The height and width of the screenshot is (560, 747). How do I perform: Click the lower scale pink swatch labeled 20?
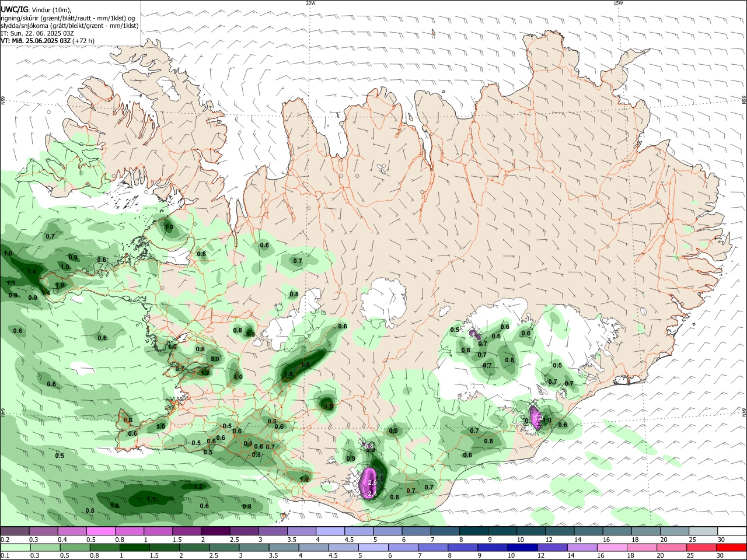point(671,548)
